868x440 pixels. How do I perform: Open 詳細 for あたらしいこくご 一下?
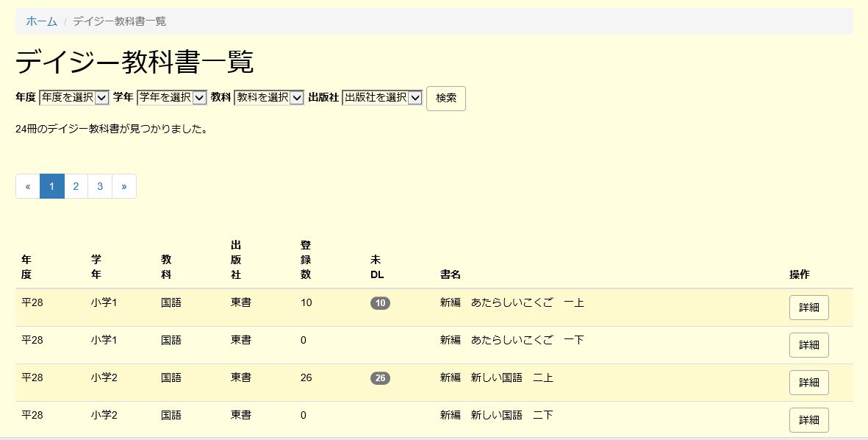tap(808, 345)
